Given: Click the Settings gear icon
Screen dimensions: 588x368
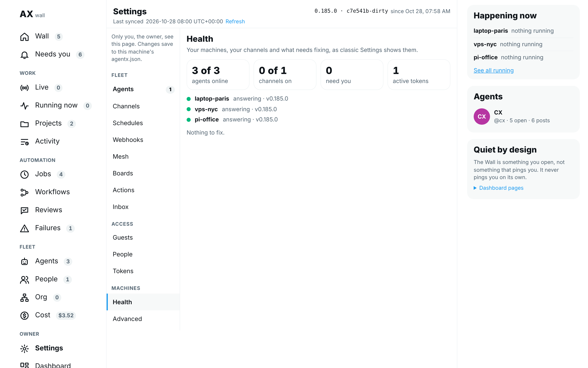Looking at the screenshot, I should click(x=24, y=349).
